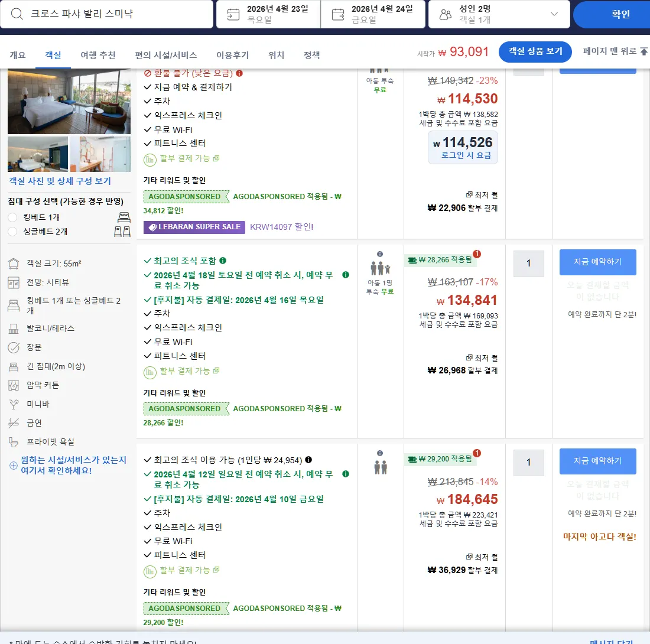Click the red coupon badge on ₩28,266 적용됨
This screenshot has width=650, height=644.
477,253
